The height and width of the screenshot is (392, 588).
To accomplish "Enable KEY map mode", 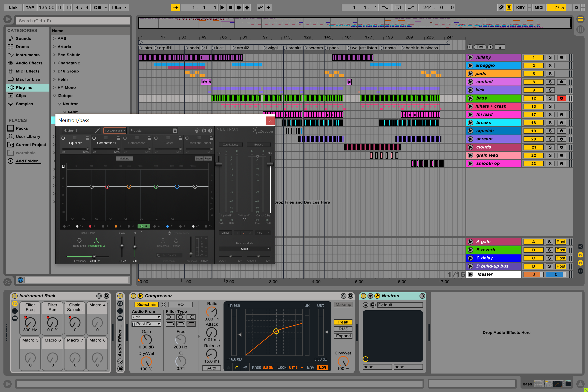I will click(x=520, y=8).
